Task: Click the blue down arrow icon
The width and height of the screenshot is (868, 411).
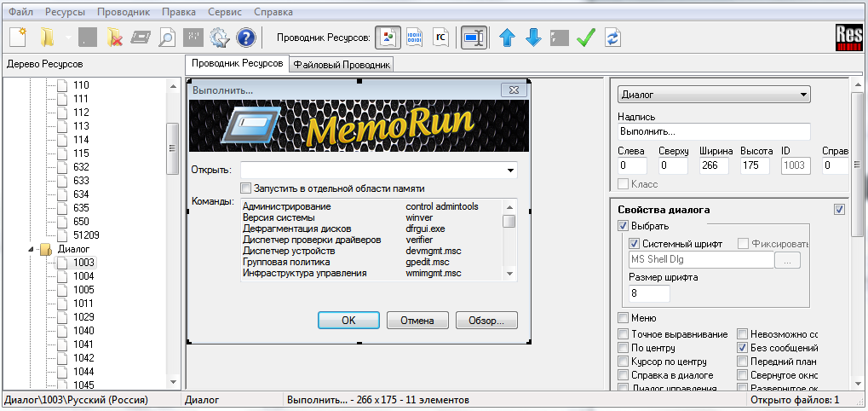Action: (533, 38)
